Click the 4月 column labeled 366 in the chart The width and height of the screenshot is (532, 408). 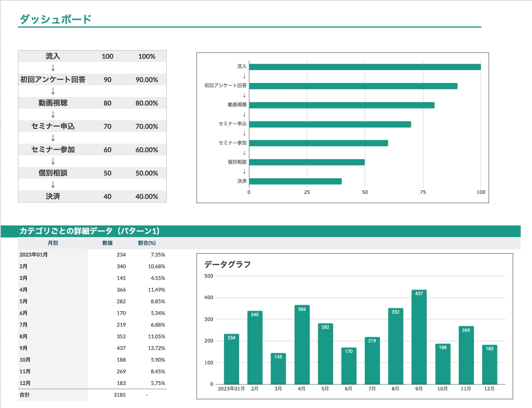pos(302,344)
